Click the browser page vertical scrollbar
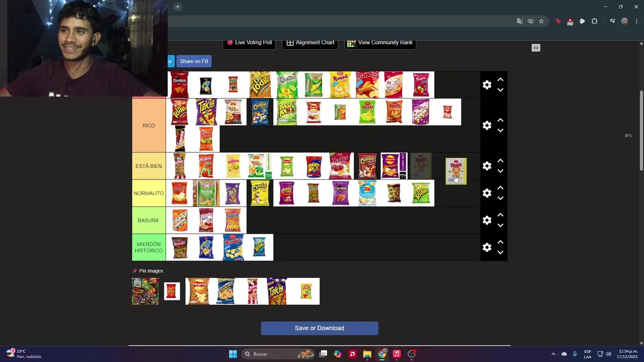Screen dimensions: 644x362 (641, 131)
